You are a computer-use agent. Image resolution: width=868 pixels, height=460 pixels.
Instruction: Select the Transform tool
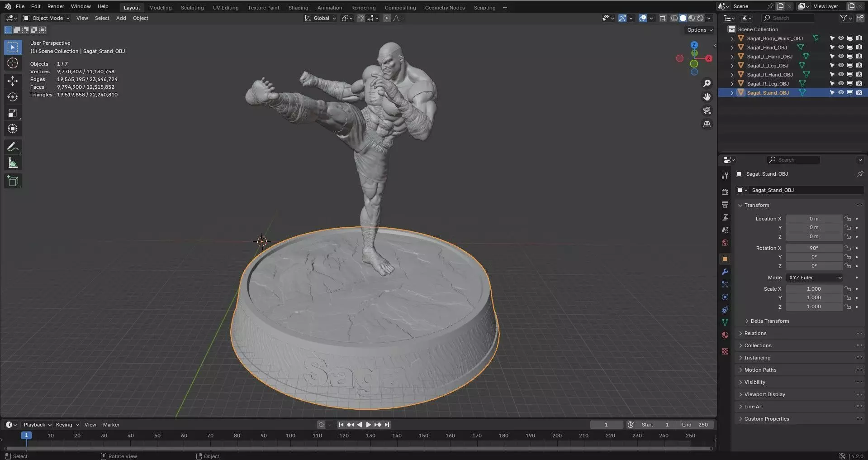(x=13, y=129)
